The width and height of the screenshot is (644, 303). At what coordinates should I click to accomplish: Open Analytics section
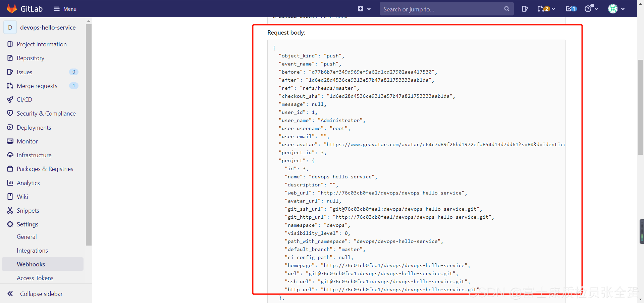28,183
